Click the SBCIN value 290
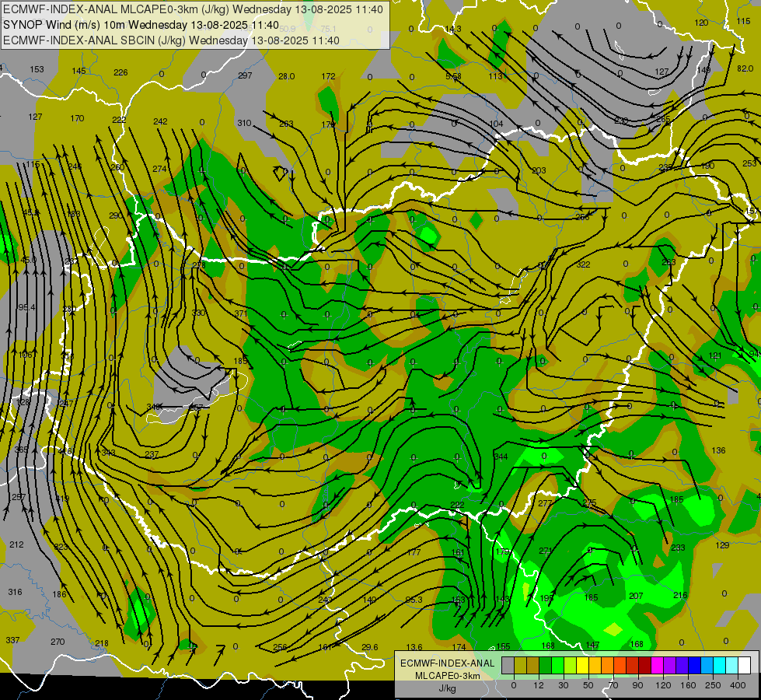This screenshot has width=761, height=700. click(x=116, y=215)
